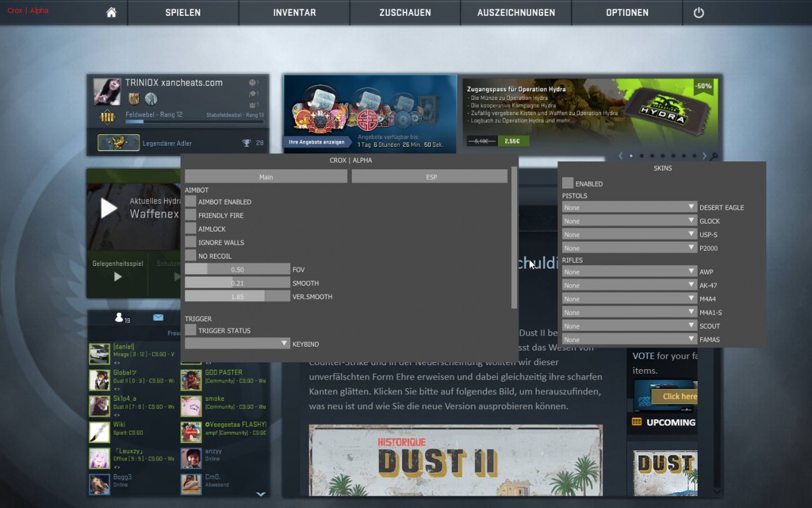This screenshot has width=812, height=508.
Task: Open M4A4 skin dropdown
Action: point(629,299)
